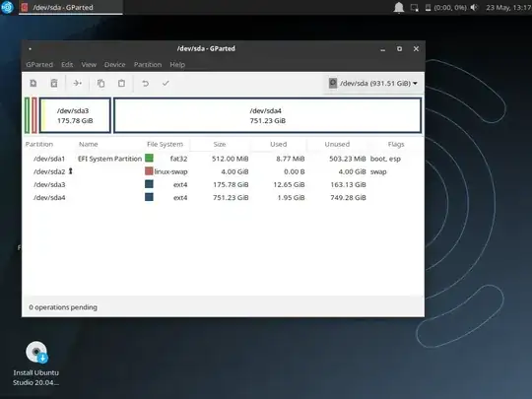
Task: Open the Device menu
Action: 114,64
